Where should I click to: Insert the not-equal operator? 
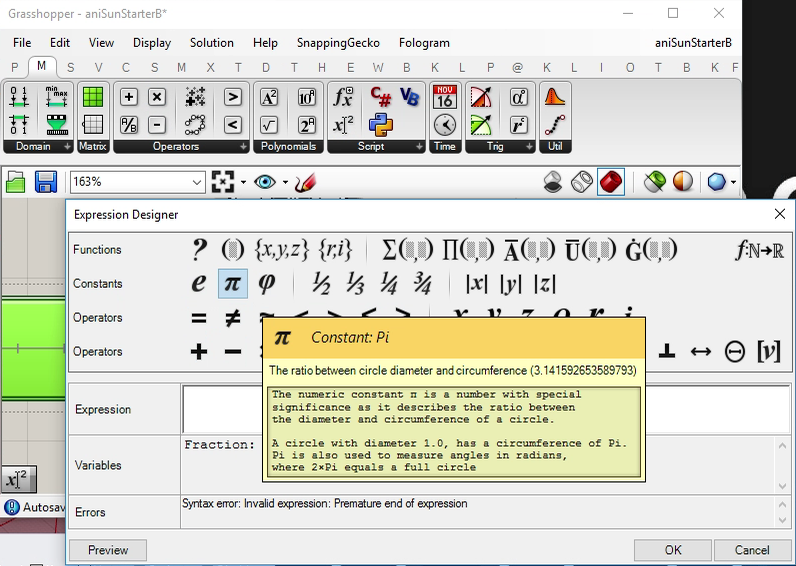(x=233, y=318)
